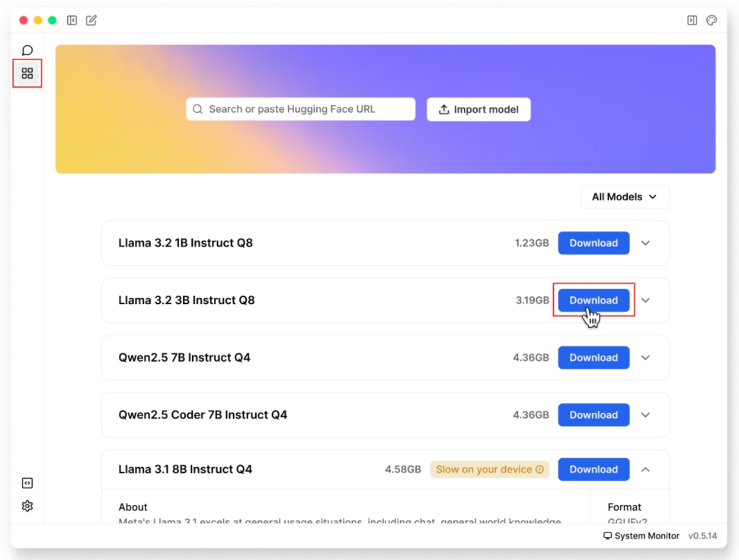Screen dimensions: 739x560
Task: Open the Import model dialog
Action: (x=478, y=109)
